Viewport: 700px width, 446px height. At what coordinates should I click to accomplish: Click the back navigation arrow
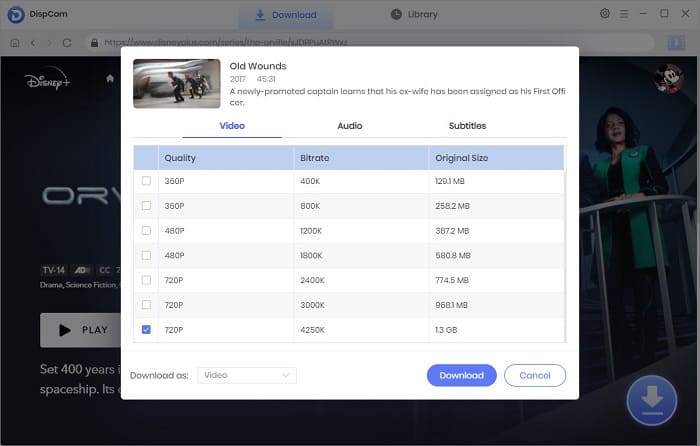point(33,43)
